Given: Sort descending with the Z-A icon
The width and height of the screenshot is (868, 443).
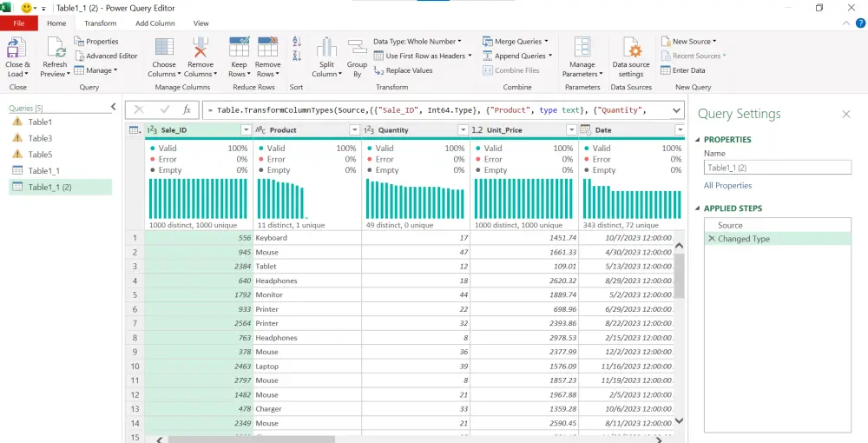Looking at the screenshot, I should 297,56.
